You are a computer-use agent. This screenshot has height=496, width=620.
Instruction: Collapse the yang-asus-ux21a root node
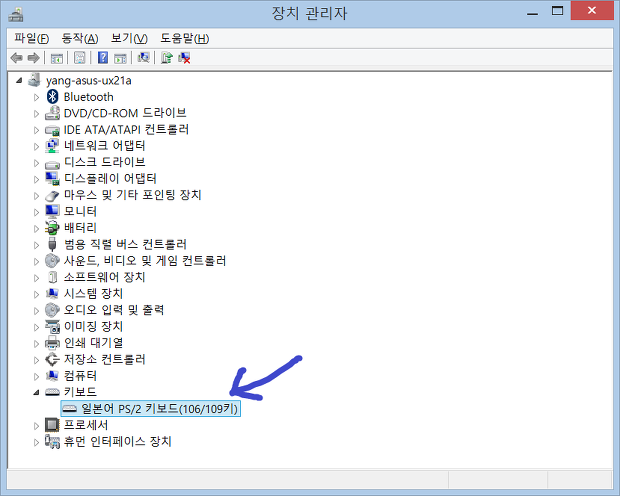pos(19,81)
